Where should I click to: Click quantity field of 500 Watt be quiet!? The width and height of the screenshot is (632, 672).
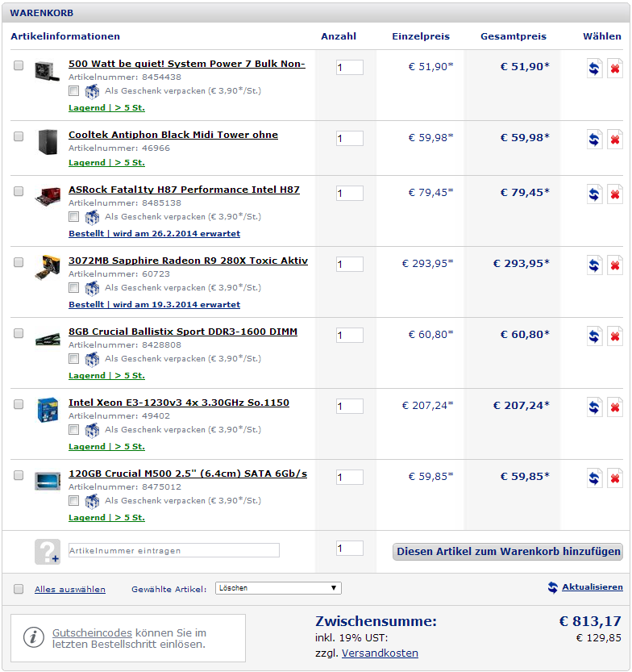pos(349,67)
